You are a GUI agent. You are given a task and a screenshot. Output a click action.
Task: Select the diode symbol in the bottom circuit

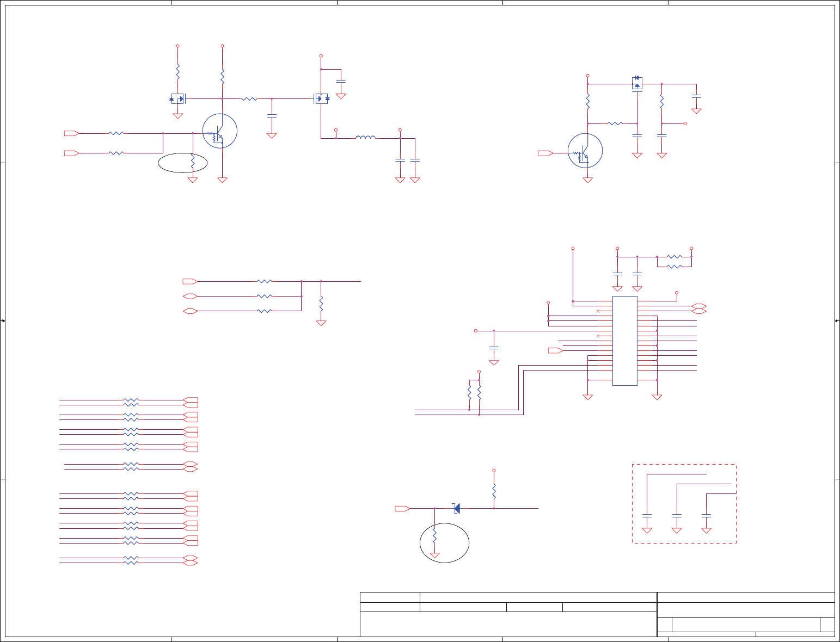tap(456, 508)
